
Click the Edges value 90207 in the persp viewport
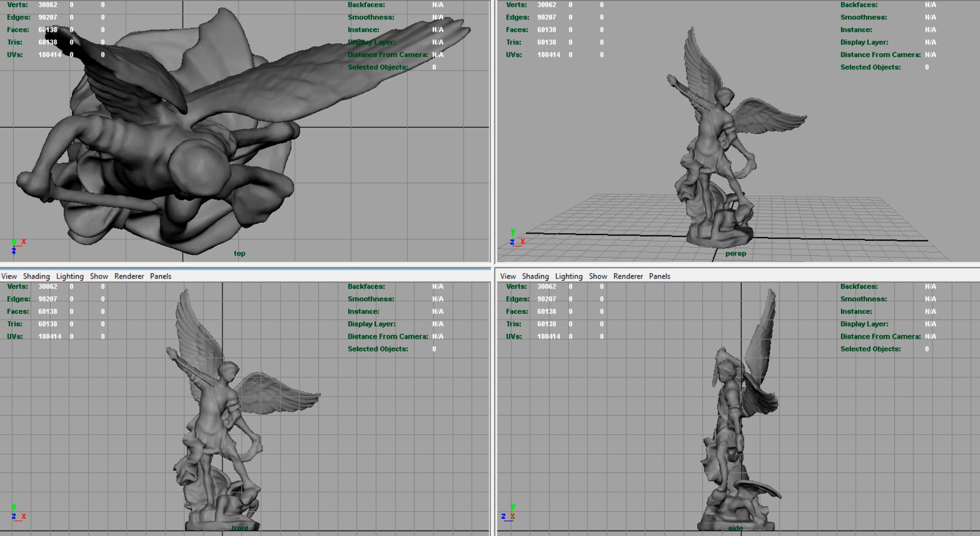click(x=547, y=17)
